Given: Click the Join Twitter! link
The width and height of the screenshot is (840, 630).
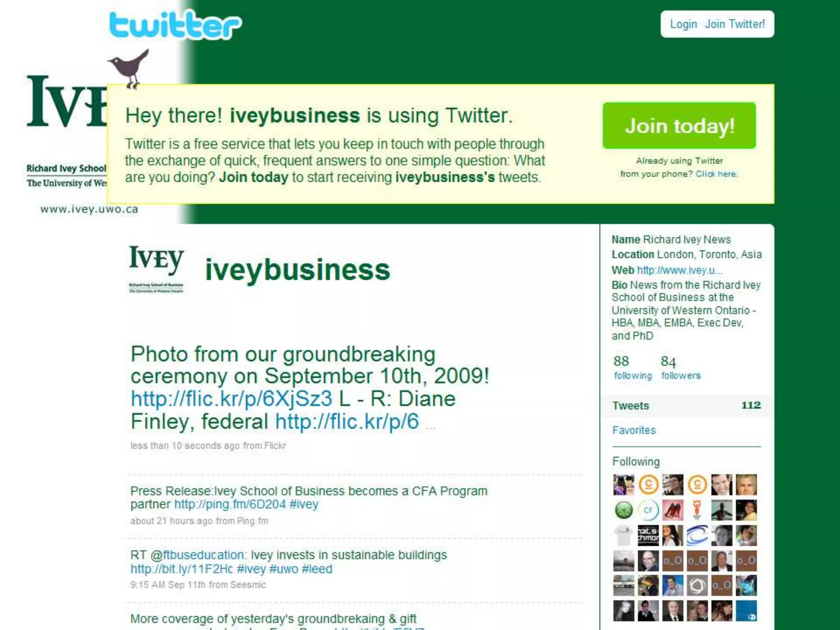Looking at the screenshot, I should click(x=735, y=24).
